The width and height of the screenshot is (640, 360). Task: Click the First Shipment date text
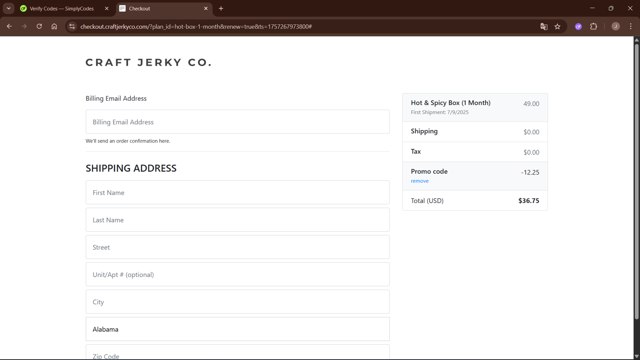tap(440, 112)
